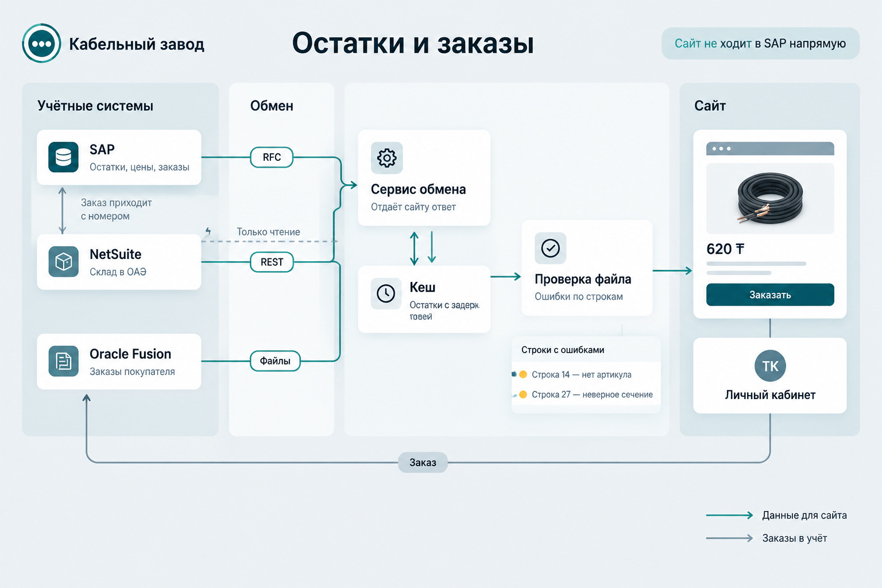The image size is (882, 588).
Task: Click the Строки с ошибками header
Action: (x=563, y=350)
